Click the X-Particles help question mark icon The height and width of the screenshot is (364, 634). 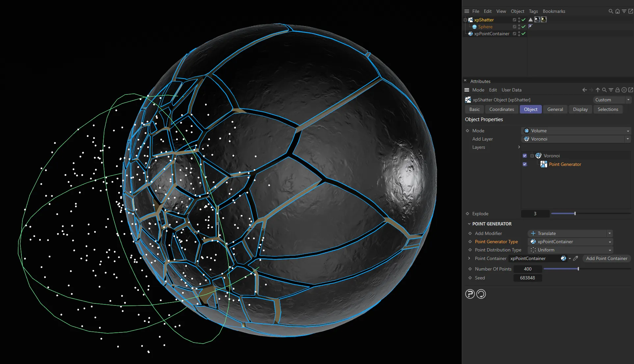tap(470, 294)
